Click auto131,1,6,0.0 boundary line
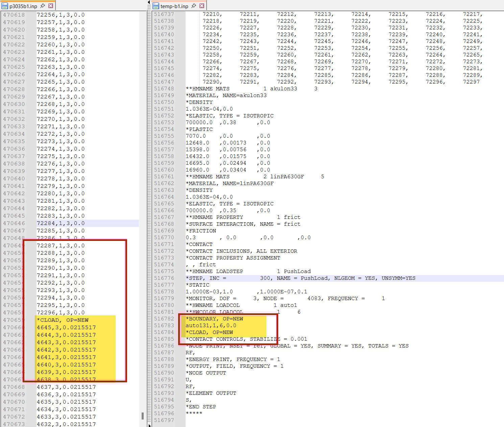The image size is (504, 427). coord(211,325)
